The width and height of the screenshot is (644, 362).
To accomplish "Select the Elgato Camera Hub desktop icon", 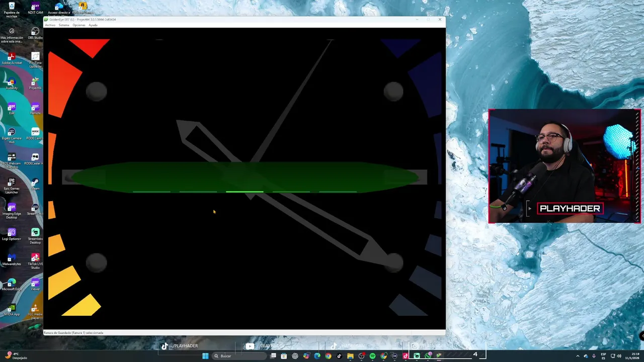I will [12, 136].
